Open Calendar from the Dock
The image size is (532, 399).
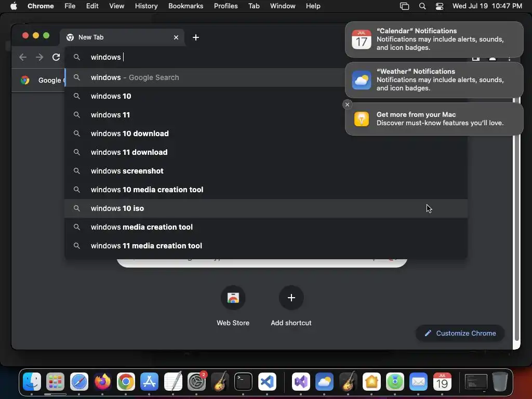(442, 382)
